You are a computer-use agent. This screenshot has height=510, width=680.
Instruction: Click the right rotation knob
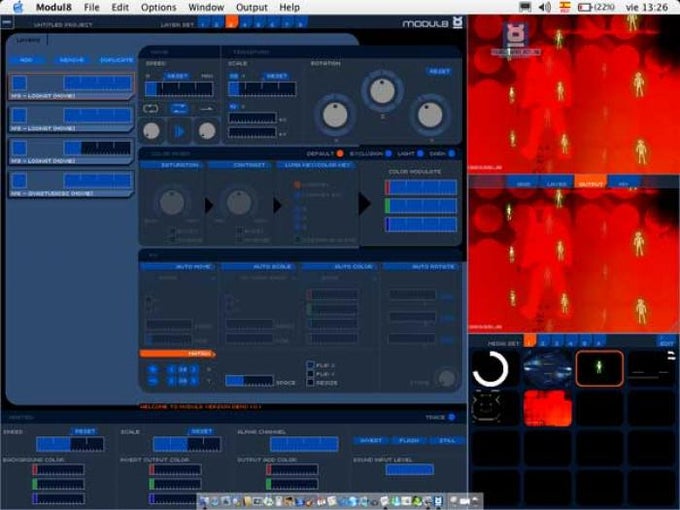pyautogui.click(x=429, y=115)
